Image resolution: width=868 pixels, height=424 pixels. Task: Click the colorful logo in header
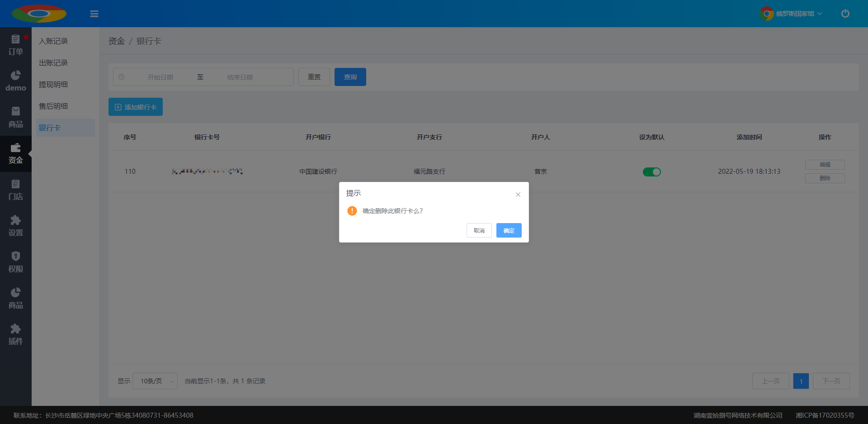tap(39, 14)
